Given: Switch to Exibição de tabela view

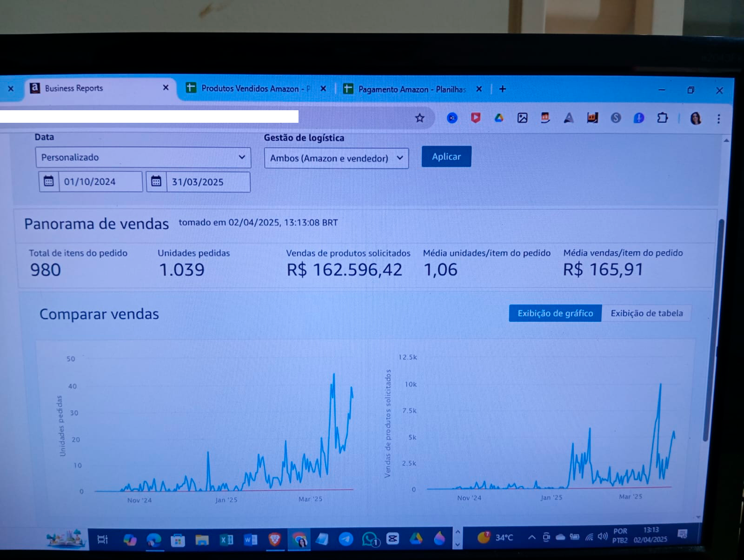Looking at the screenshot, I should tap(646, 313).
